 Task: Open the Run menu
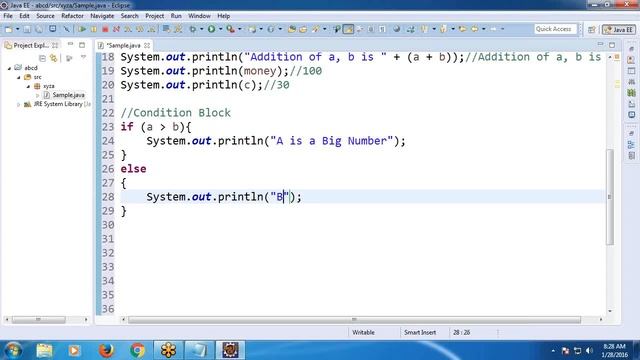(176, 16)
